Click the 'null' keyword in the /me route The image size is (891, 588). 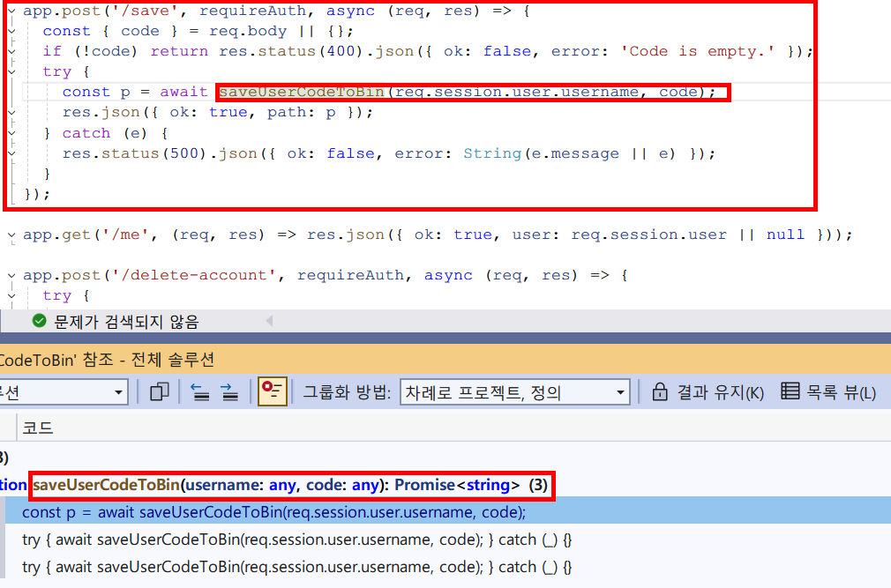(785, 235)
